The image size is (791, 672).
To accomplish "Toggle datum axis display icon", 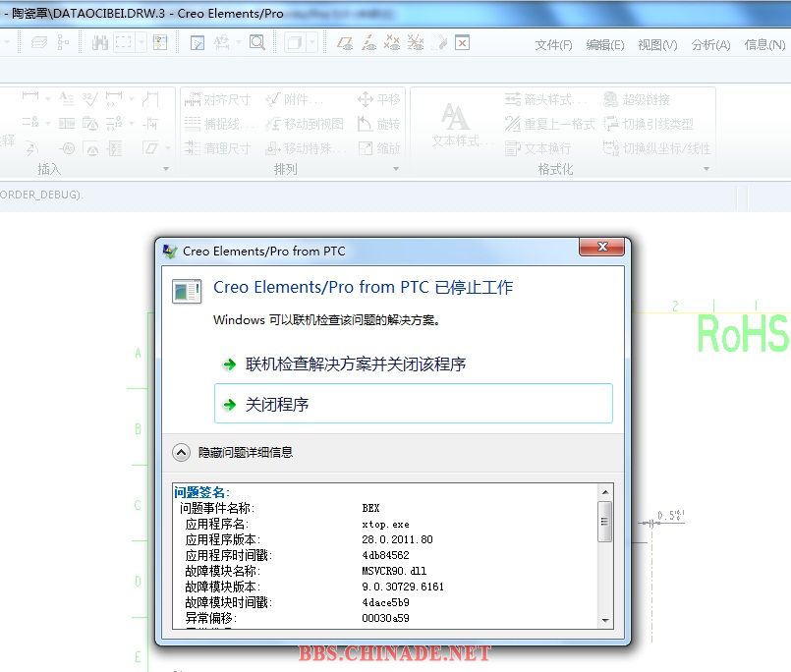I will [x=368, y=43].
